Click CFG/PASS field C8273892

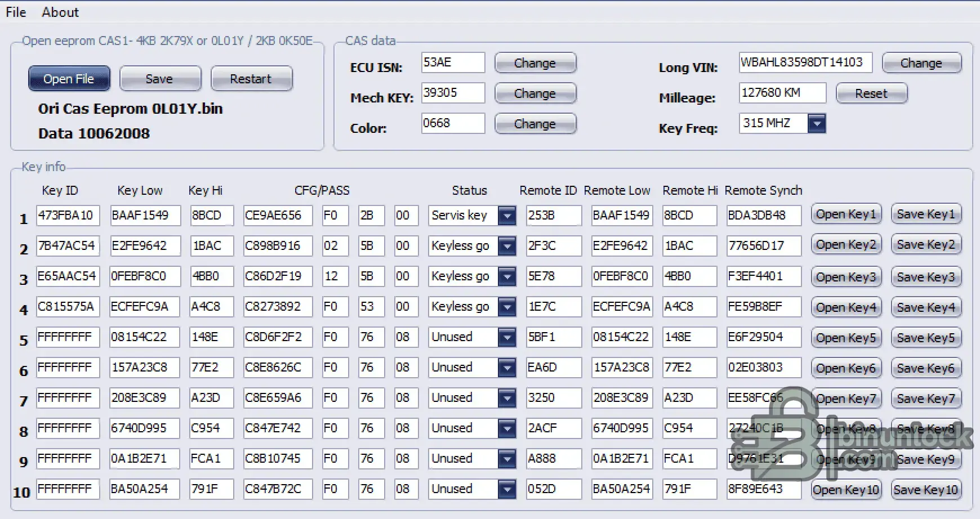(x=278, y=307)
